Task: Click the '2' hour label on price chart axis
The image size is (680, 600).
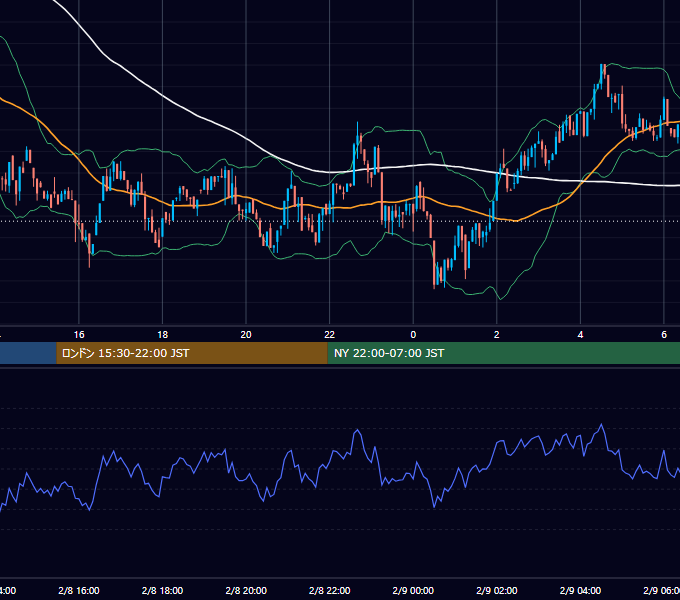Action: tap(497, 335)
